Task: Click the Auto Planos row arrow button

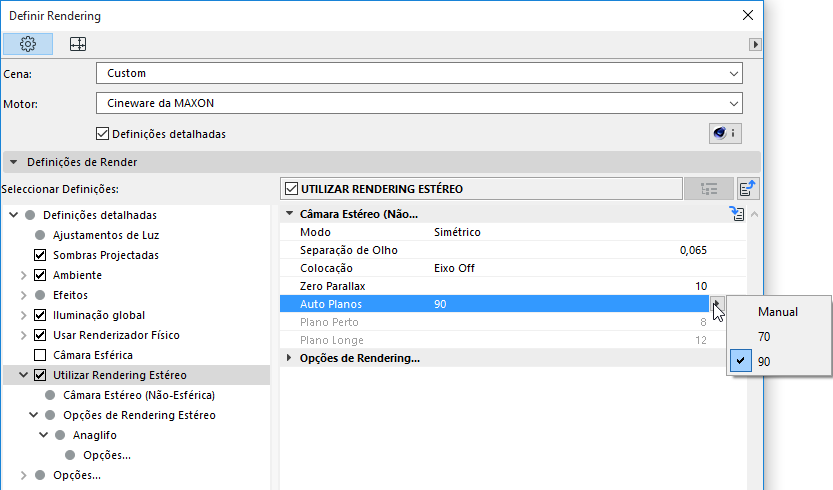Action: click(x=716, y=304)
